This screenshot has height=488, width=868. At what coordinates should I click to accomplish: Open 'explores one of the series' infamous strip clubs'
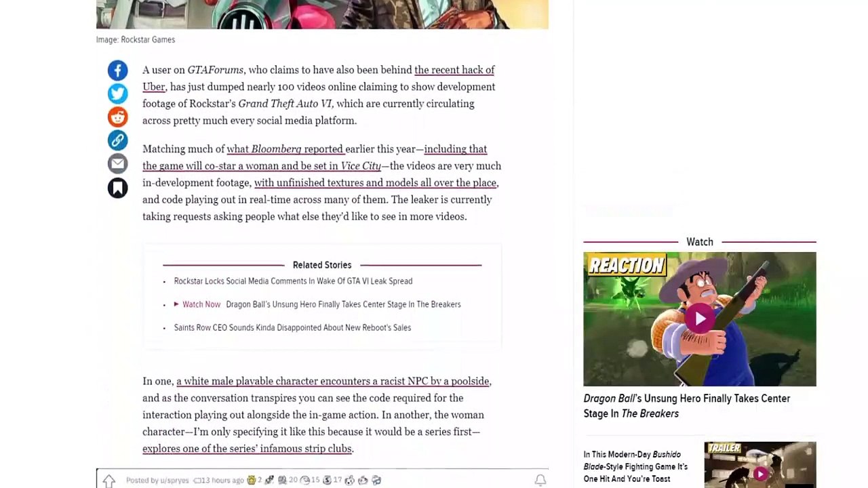tap(248, 449)
